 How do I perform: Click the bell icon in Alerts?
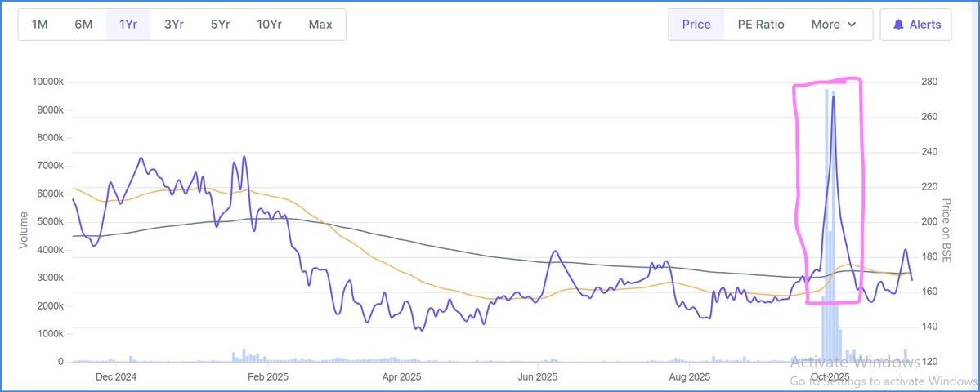[x=899, y=24]
